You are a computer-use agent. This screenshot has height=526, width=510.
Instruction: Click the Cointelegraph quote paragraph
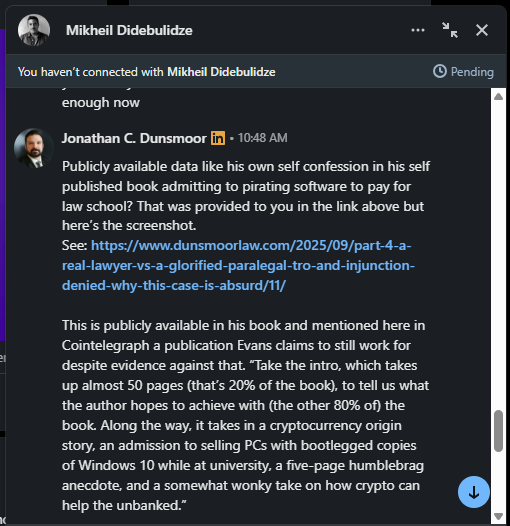245,415
